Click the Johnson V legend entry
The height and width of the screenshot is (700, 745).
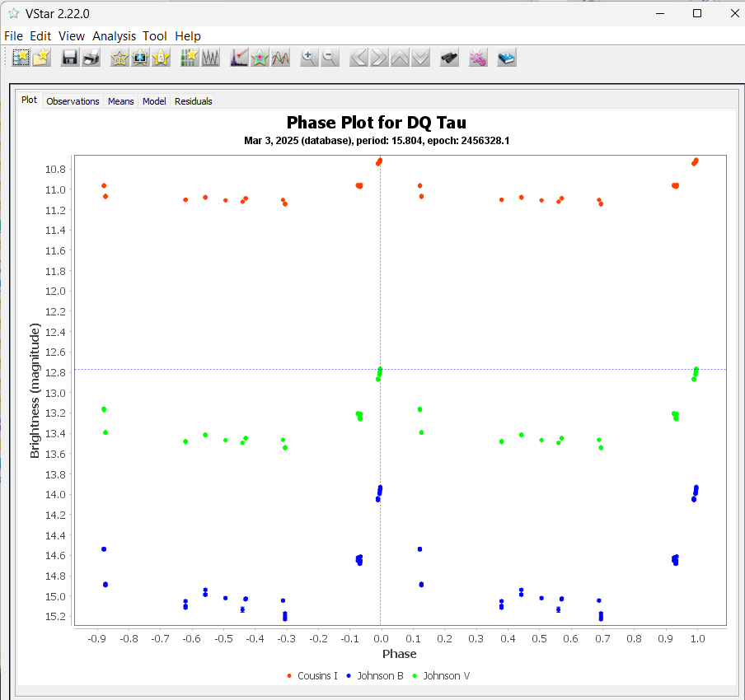click(x=442, y=676)
